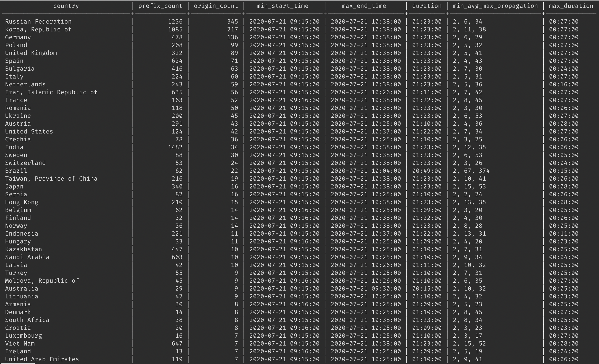The height and width of the screenshot is (364, 599).
Task: Select the 'Hong Kong' country cell
Action: (22, 202)
